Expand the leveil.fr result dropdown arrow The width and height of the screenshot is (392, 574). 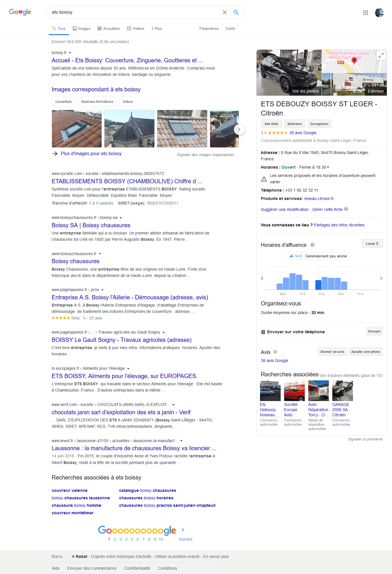(181, 441)
